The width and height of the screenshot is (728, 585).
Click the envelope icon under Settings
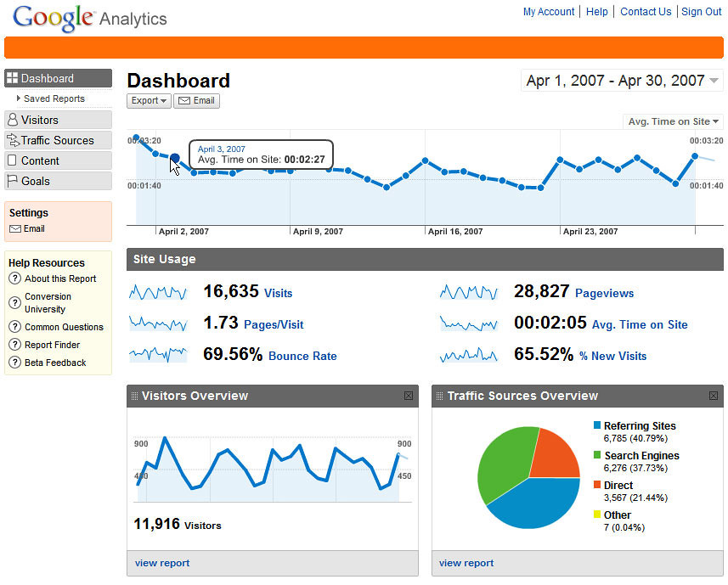(x=15, y=229)
